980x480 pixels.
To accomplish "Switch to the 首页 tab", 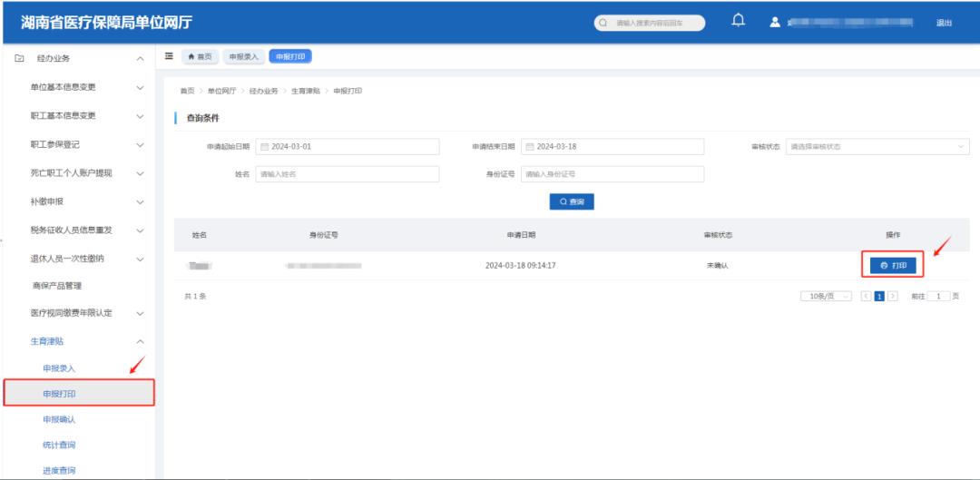I will (200, 56).
